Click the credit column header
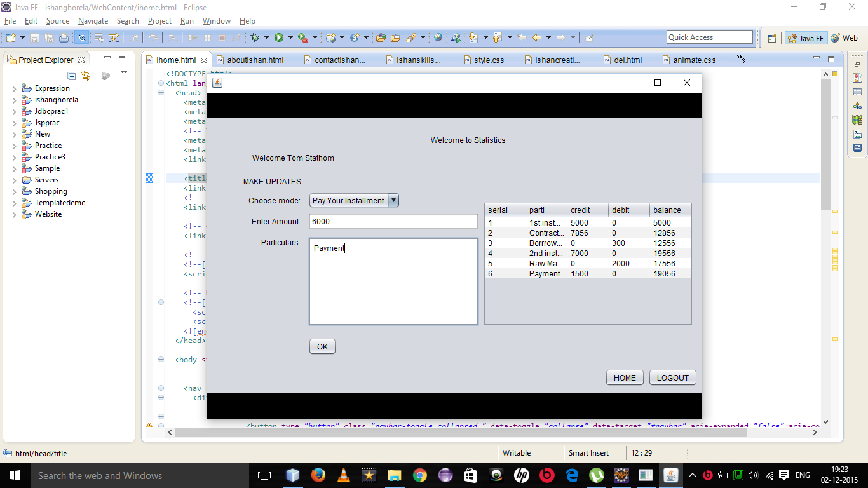The image size is (868, 488). point(587,210)
